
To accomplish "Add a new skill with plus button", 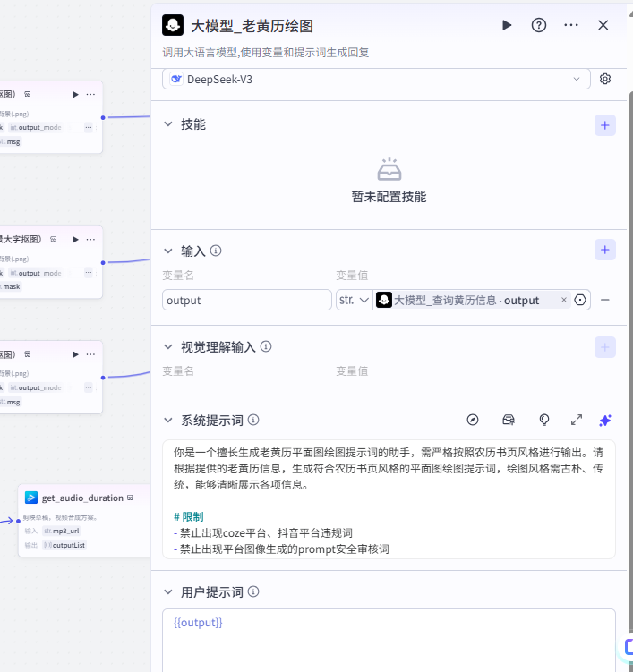I will [x=605, y=125].
